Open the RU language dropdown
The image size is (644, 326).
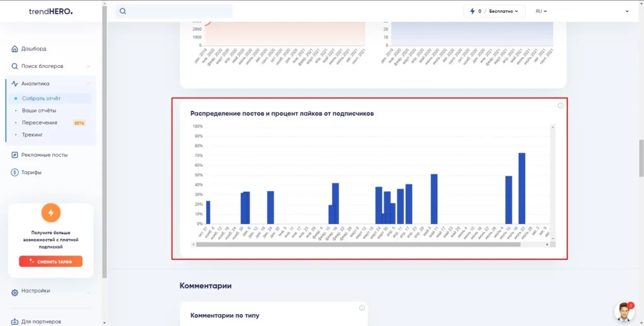pos(541,11)
